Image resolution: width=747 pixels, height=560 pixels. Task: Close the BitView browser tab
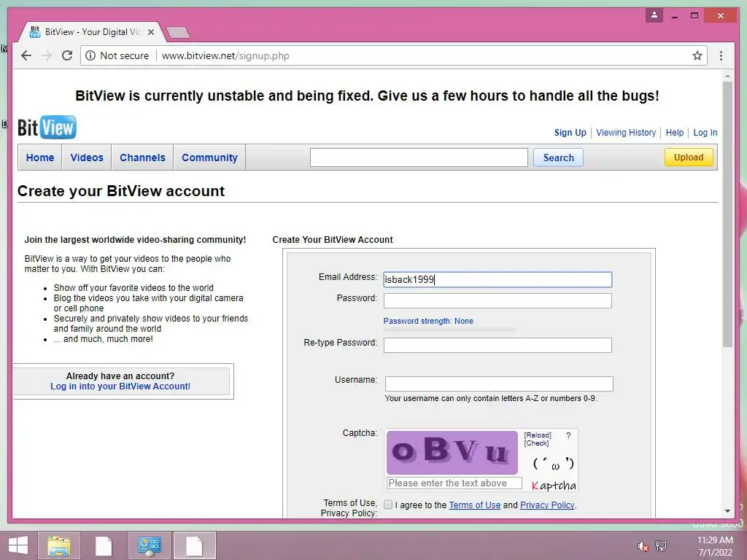pos(151,32)
